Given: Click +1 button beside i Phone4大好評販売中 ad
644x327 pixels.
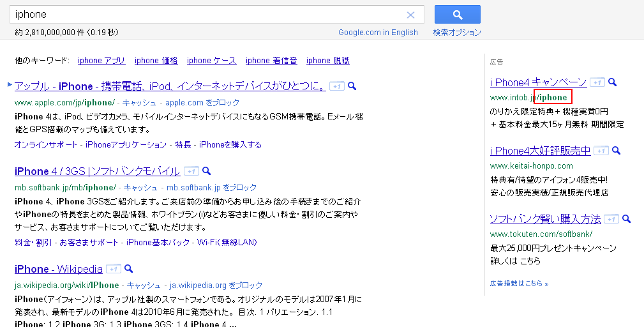Looking at the screenshot, I should (x=601, y=151).
